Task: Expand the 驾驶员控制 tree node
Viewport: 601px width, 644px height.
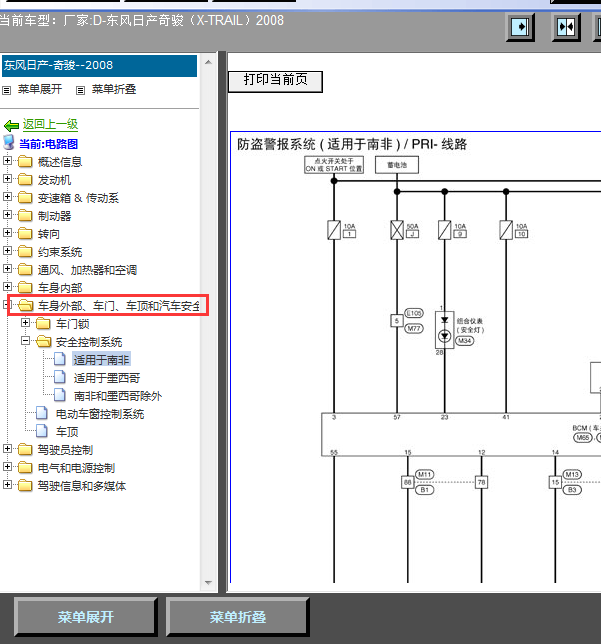Action: tap(7, 449)
